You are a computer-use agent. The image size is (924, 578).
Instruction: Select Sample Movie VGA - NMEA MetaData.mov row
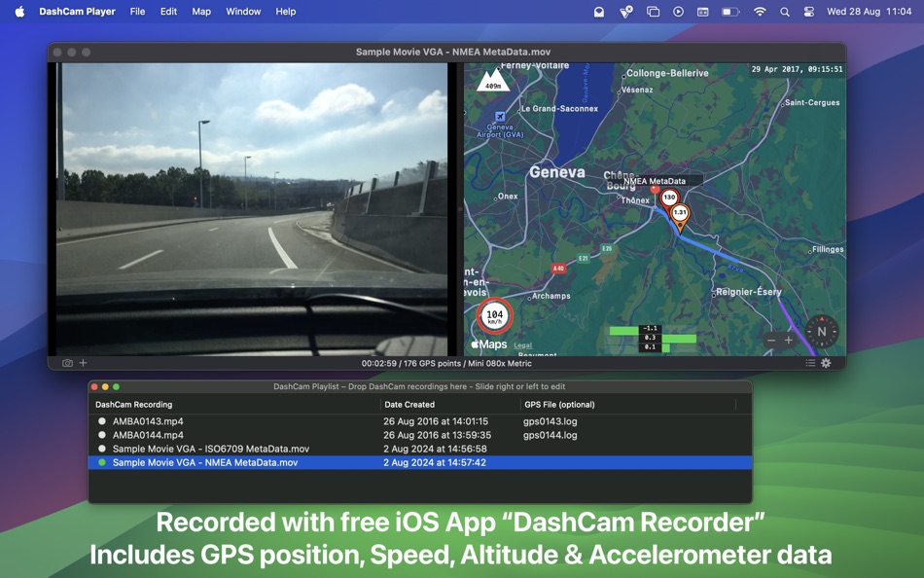click(x=419, y=462)
